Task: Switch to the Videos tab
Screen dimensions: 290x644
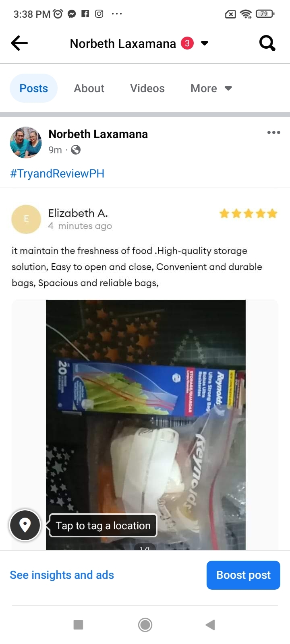Action: pyautogui.click(x=147, y=88)
